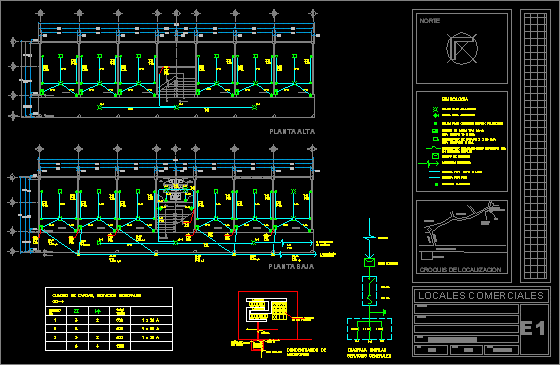Click the north arrow compass symbol
Screen dimensions: 560x365
462,48
